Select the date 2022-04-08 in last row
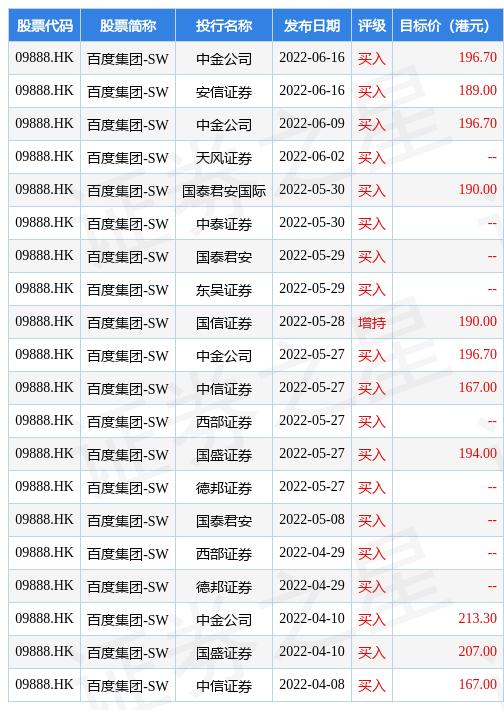The image size is (504, 710). coord(312,684)
